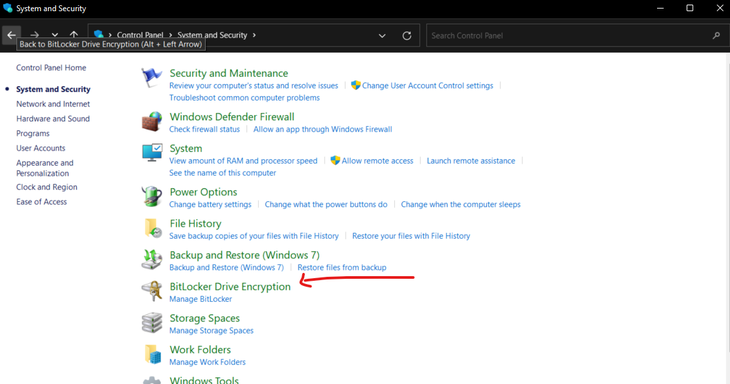Click the File History folder icon
This screenshot has width=730, height=384.
[x=153, y=229]
